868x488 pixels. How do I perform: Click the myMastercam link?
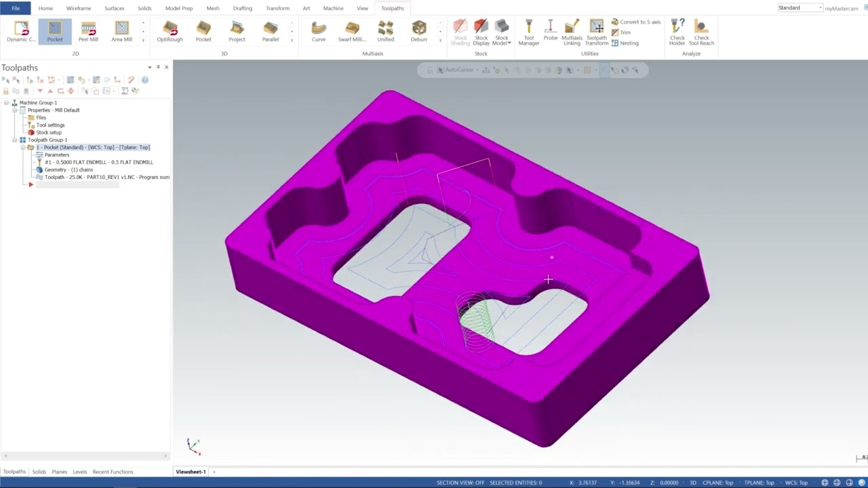coord(842,8)
